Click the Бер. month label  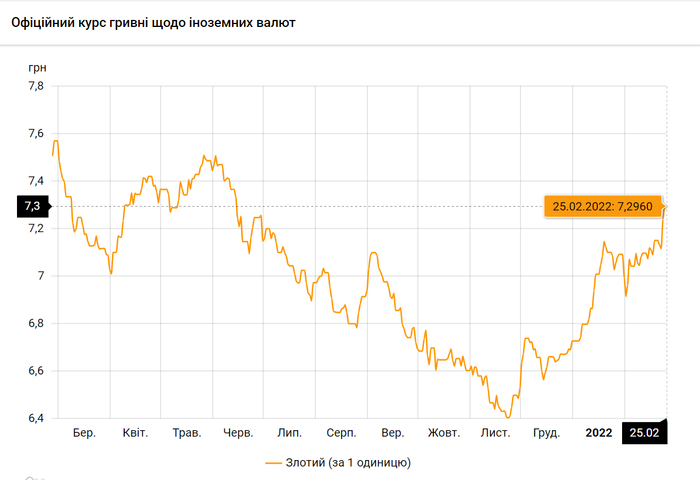pos(84,433)
